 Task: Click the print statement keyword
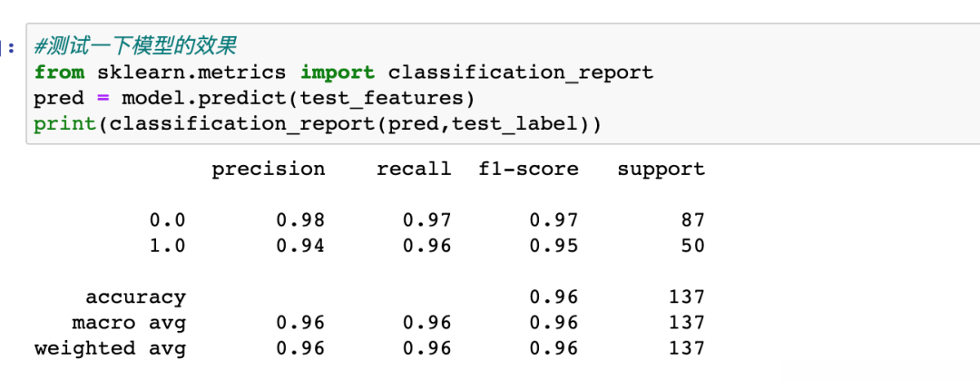(64, 122)
